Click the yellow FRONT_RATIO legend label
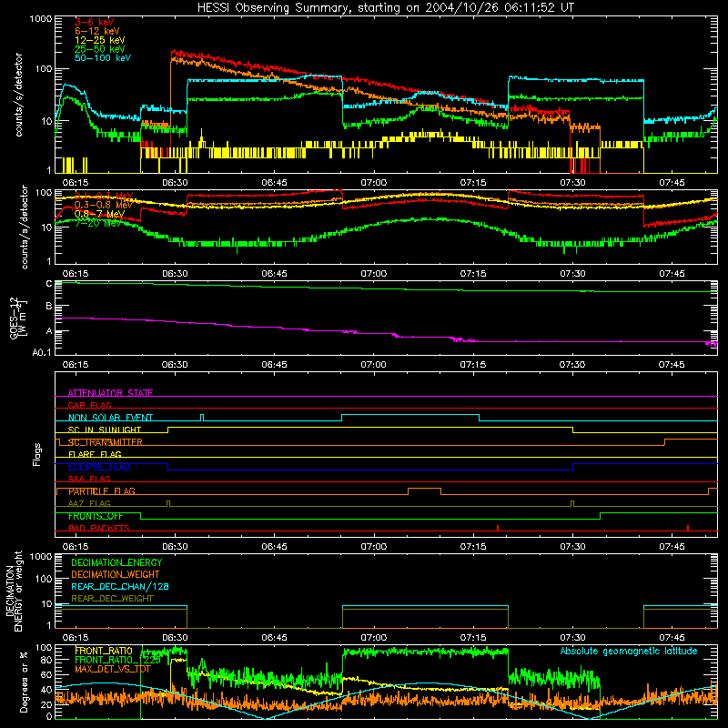This screenshot has width=728, height=728. (104, 651)
